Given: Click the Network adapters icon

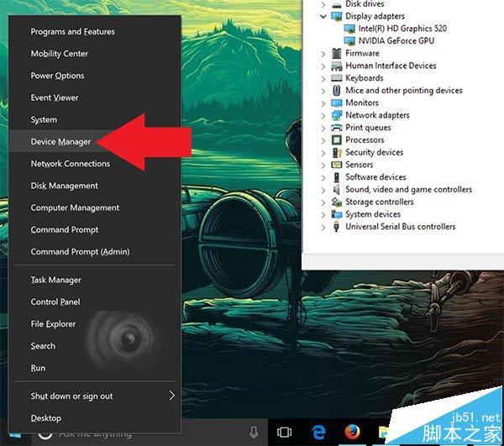Looking at the screenshot, I should click(337, 115).
